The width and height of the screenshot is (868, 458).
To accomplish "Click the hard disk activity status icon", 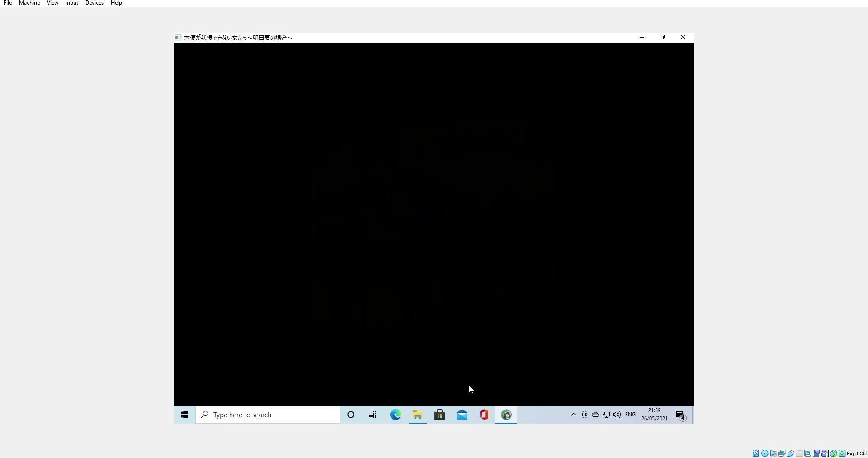I will point(755,453).
